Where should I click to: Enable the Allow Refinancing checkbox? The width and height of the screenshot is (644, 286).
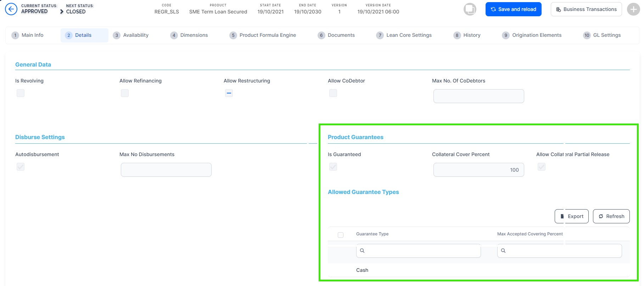point(125,93)
